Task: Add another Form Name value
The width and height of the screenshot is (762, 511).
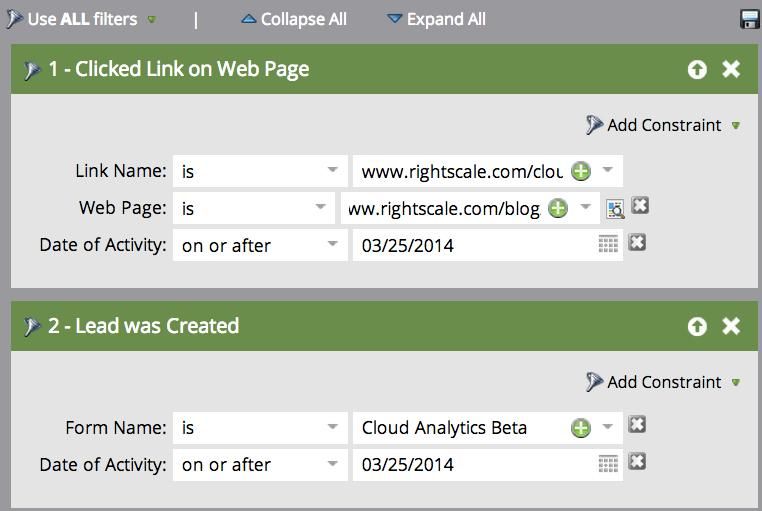Action: 580,428
